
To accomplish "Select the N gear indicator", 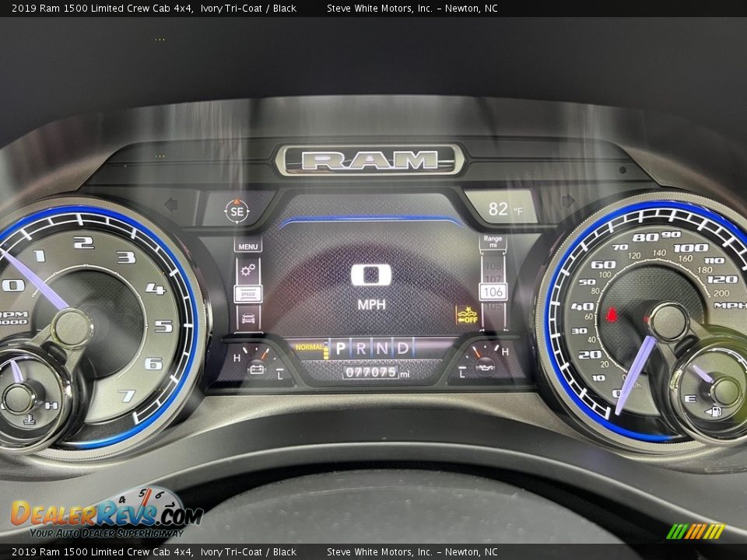I will [x=382, y=348].
